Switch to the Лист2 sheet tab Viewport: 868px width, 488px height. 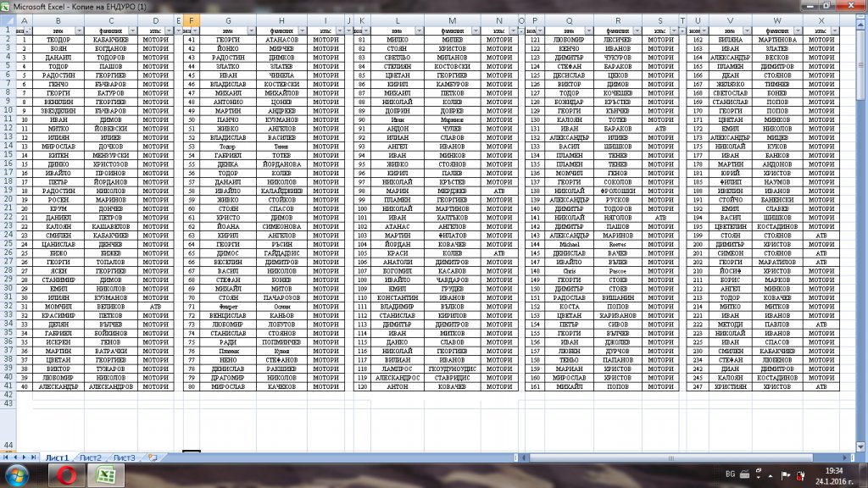click(x=90, y=457)
